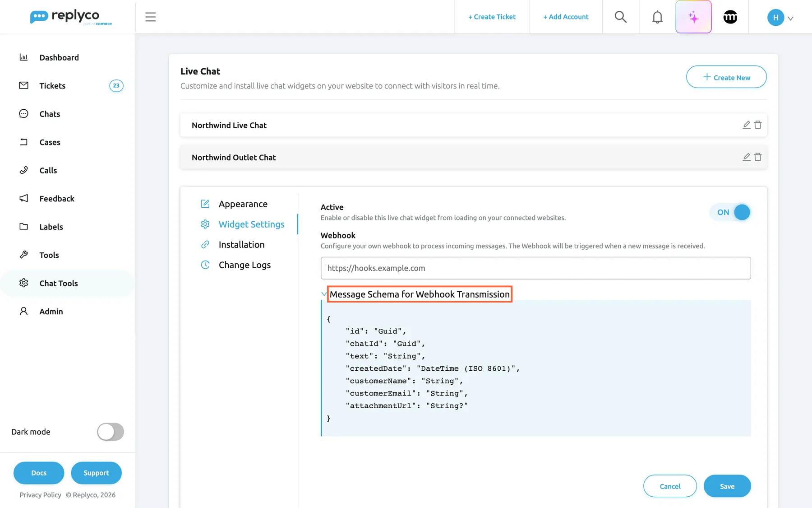This screenshot has width=812, height=508.
Task: Open the notifications bell
Action: point(657,17)
